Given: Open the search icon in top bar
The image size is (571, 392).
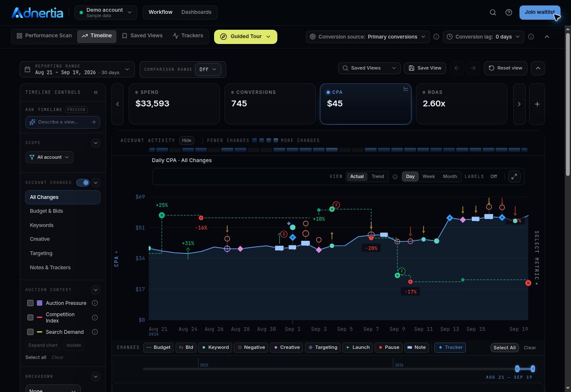Looking at the screenshot, I should click(x=493, y=13).
